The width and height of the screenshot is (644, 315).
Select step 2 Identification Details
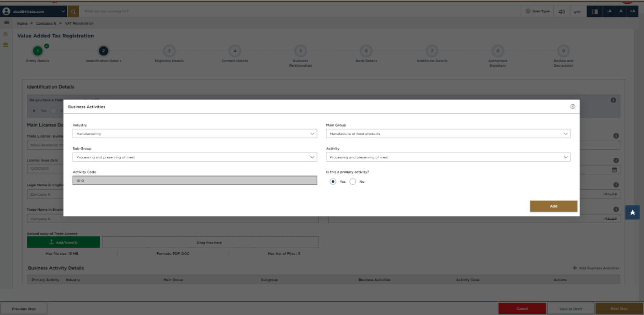tap(104, 51)
